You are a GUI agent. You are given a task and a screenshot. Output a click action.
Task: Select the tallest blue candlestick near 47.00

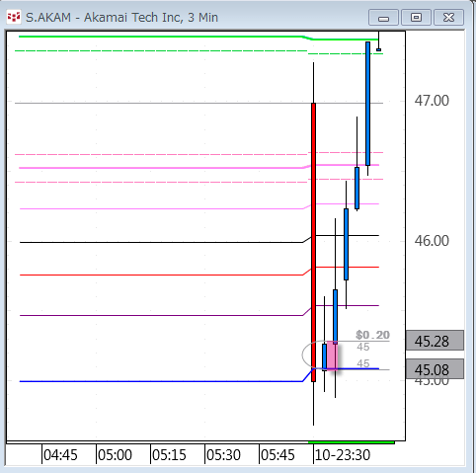tap(367, 104)
